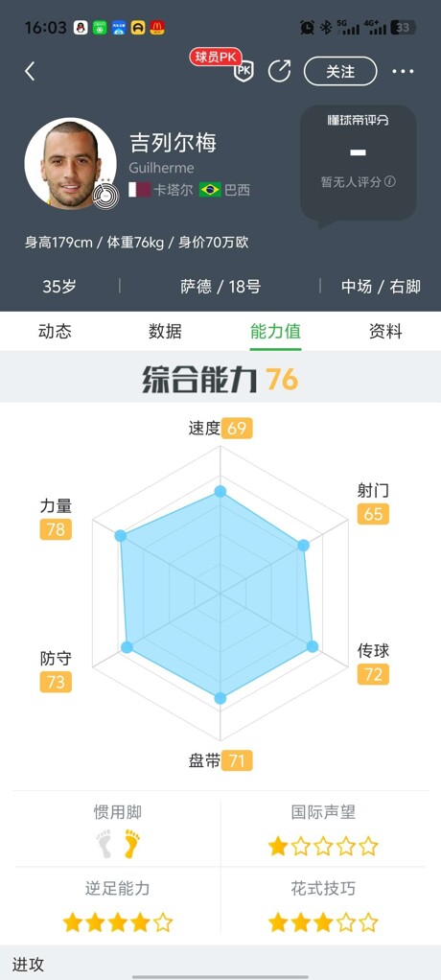Tap the Brazil flag icon
This screenshot has height=980, width=441.
(211, 189)
